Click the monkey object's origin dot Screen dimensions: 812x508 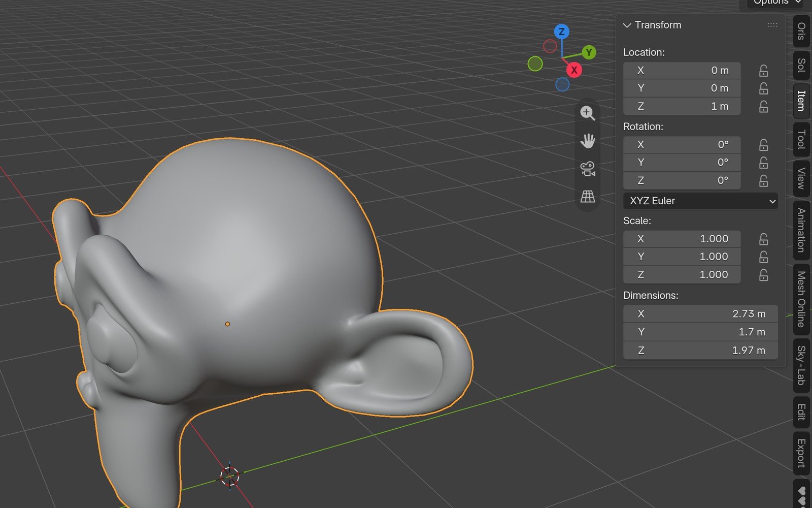pos(227,324)
